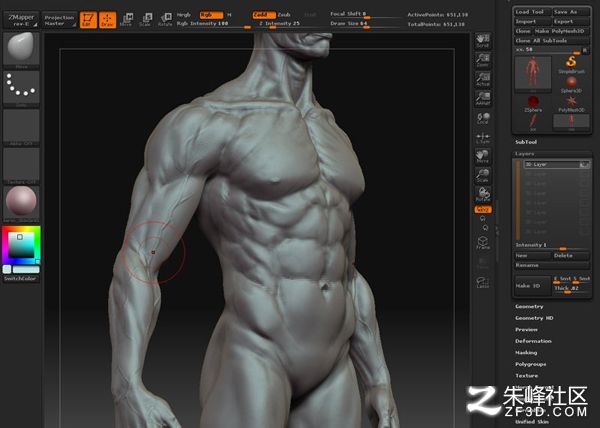Toggle the M material channel button
Viewport: 600px width, 428px height.
coord(229,15)
